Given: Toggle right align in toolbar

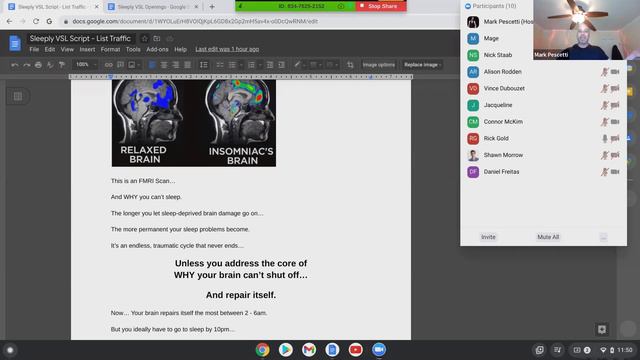Looking at the screenshot, I should [x=176, y=64].
